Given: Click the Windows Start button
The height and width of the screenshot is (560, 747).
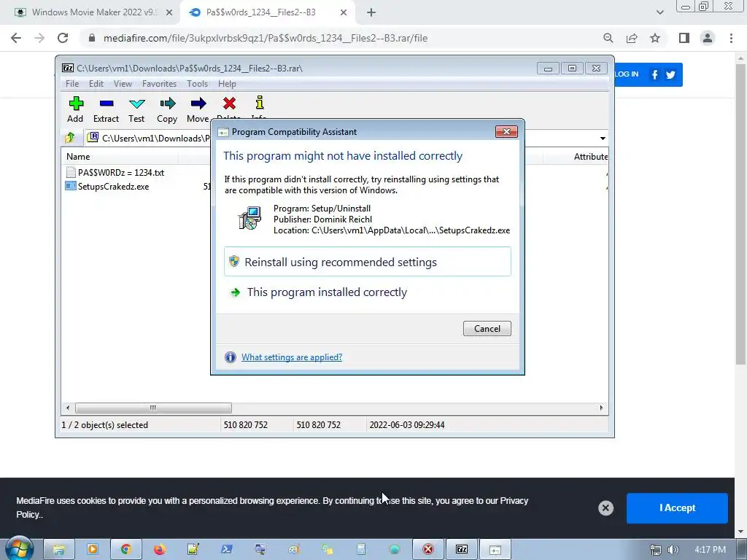Looking at the screenshot, I should point(19,550).
